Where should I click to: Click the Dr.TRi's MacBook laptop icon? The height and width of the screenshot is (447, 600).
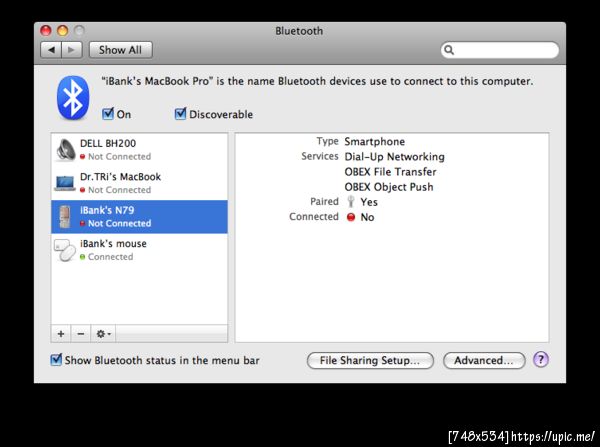pos(65,183)
